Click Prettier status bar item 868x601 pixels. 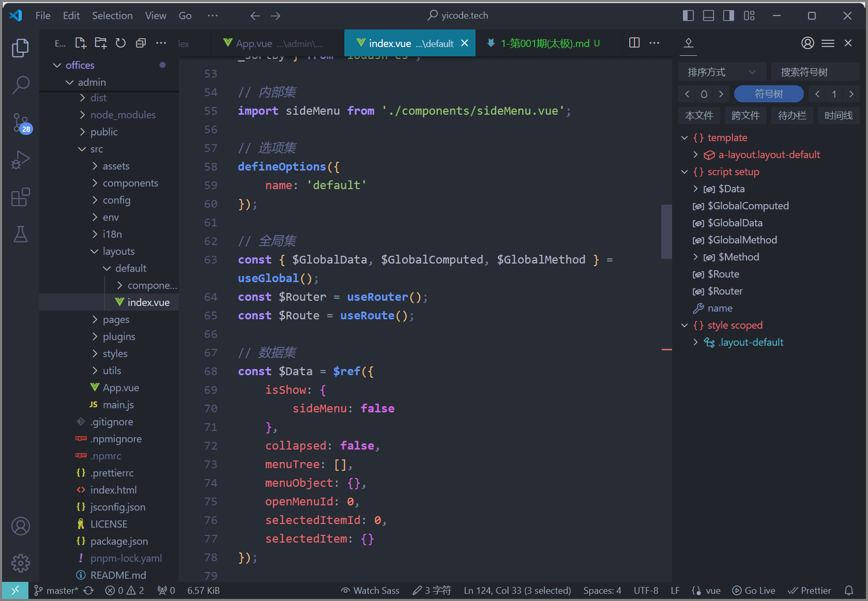pyautogui.click(x=809, y=590)
